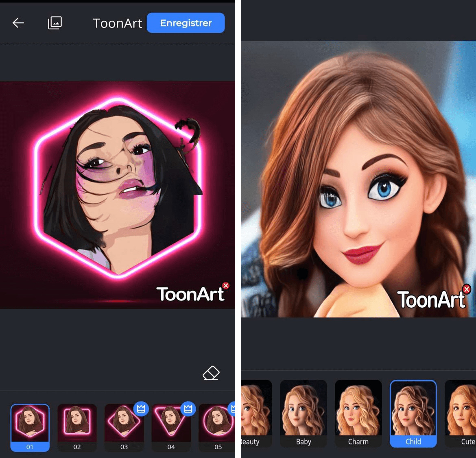Click the crown premium badge on style 04
Viewport: 476px width, 458px height.
(188, 409)
